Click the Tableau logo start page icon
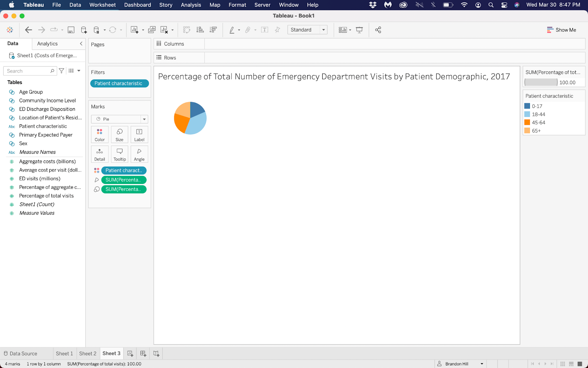Viewport: 588px width, 368px height. [x=10, y=30]
